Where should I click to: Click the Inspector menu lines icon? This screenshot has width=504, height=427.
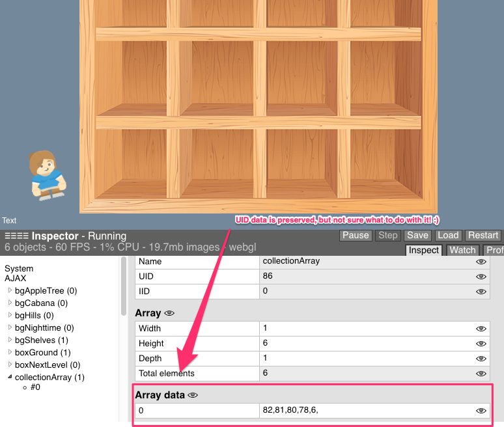point(16,236)
